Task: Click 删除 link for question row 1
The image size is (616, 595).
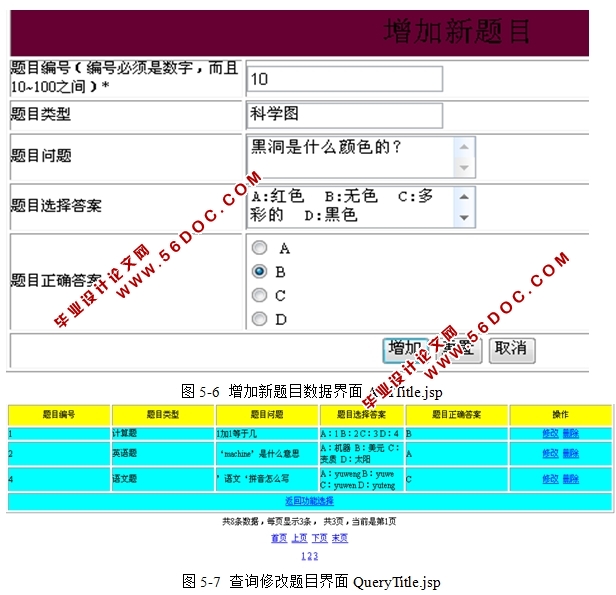Action: (x=571, y=433)
